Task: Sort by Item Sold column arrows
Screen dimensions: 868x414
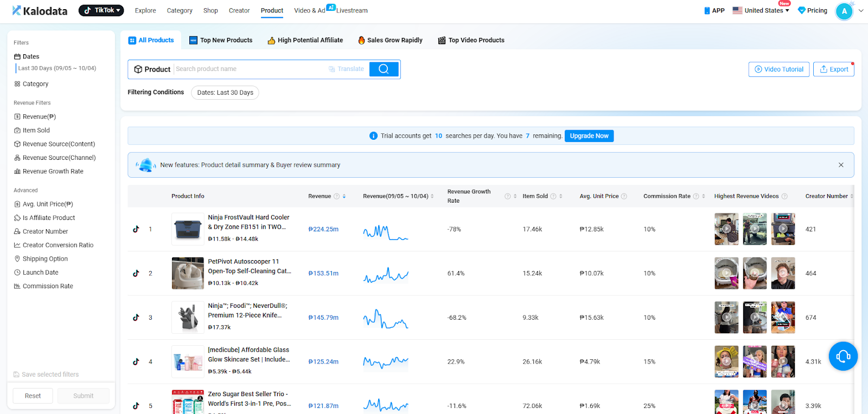Action: tap(561, 196)
